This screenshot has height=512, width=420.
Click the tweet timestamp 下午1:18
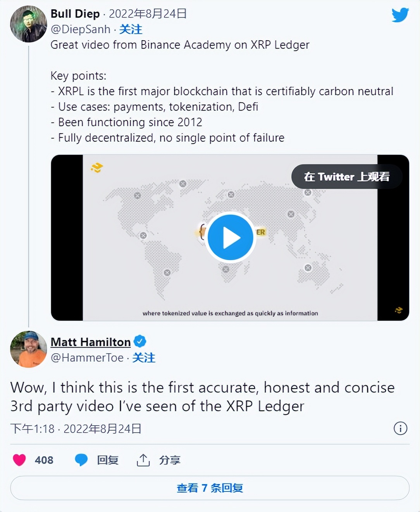point(32,429)
